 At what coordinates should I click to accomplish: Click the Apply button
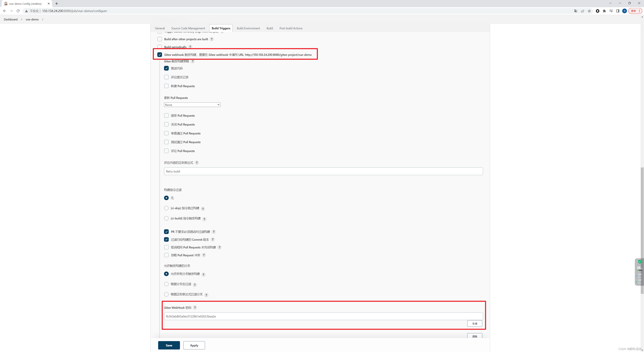click(x=194, y=345)
